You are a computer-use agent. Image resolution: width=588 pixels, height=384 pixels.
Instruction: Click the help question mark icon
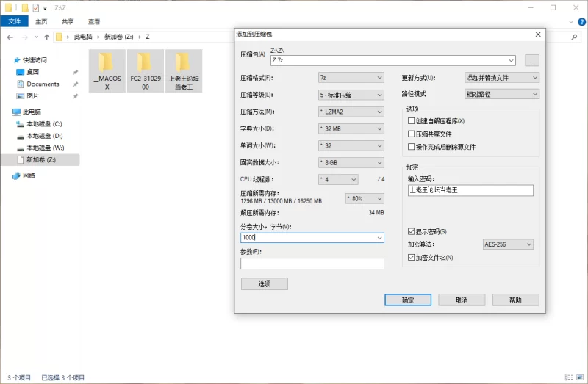581,22
